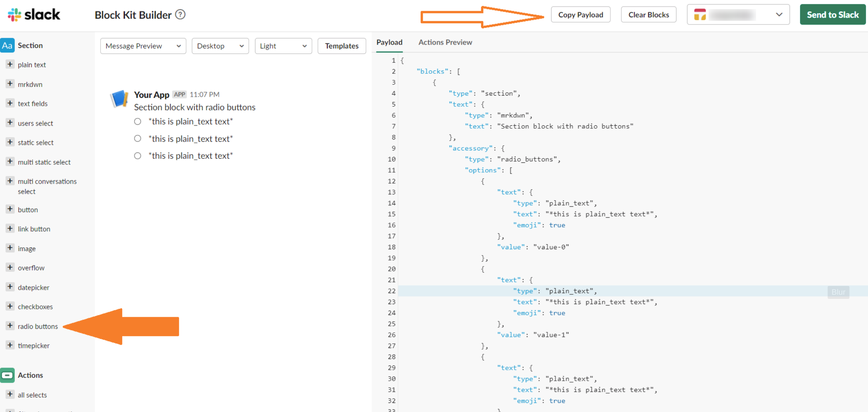Open Block Kit Builder help question icon
The width and height of the screenshot is (868, 412).
181,15
